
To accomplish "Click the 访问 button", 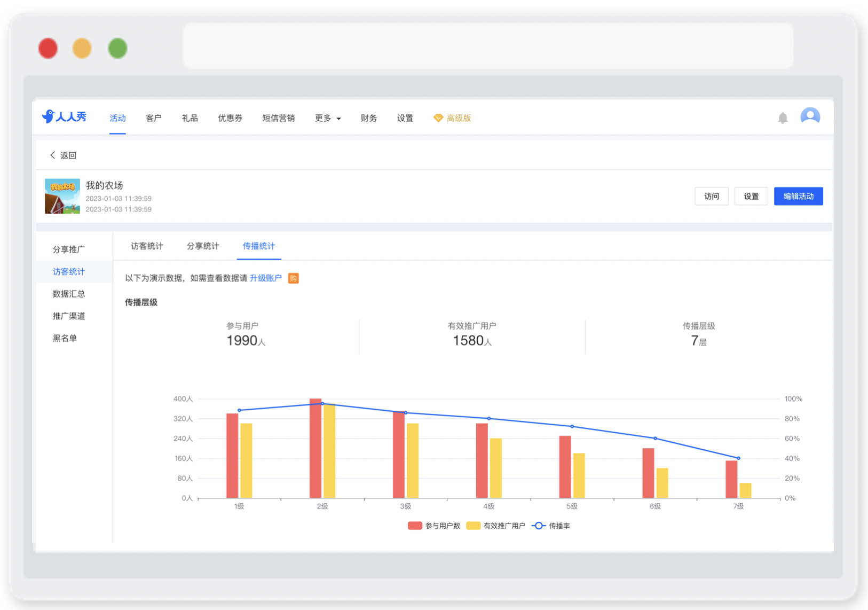I will pyautogui.click(x=712, y=197).
